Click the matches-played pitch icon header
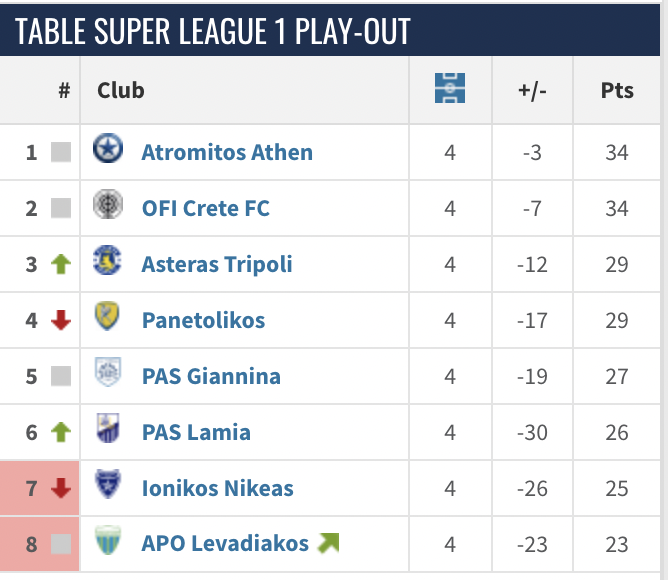This screenshot has height=580, width=668. tap(450, 90)
